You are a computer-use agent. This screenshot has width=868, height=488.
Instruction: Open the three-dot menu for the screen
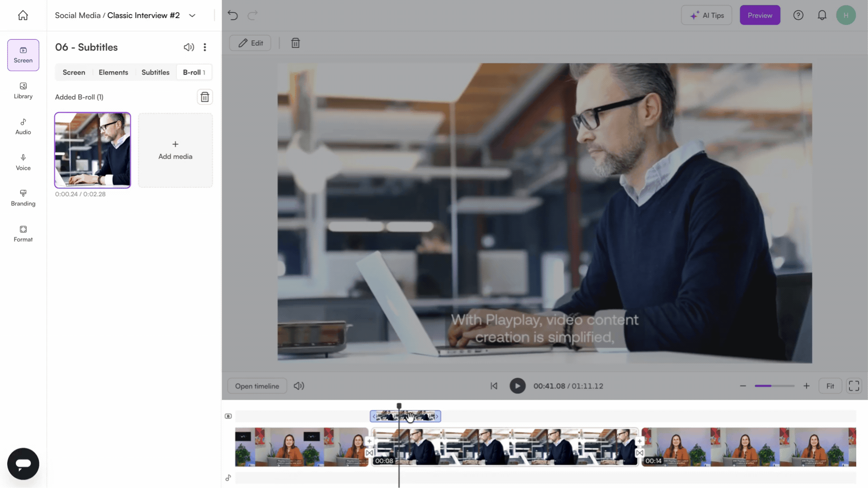click(205, 47)
